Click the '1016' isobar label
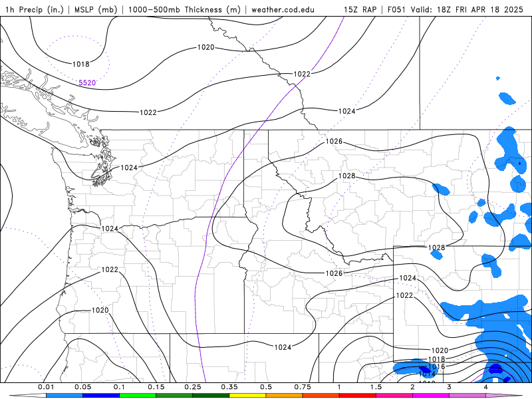 tap(436, 366)
